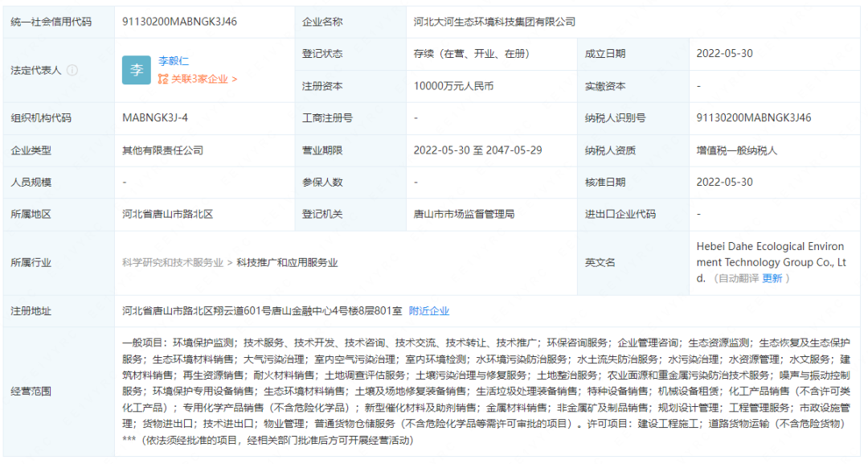Open legal representative 李毅仁's profile link
The height and width of the screenshot is (464, 868).
(x=174, y=61)
